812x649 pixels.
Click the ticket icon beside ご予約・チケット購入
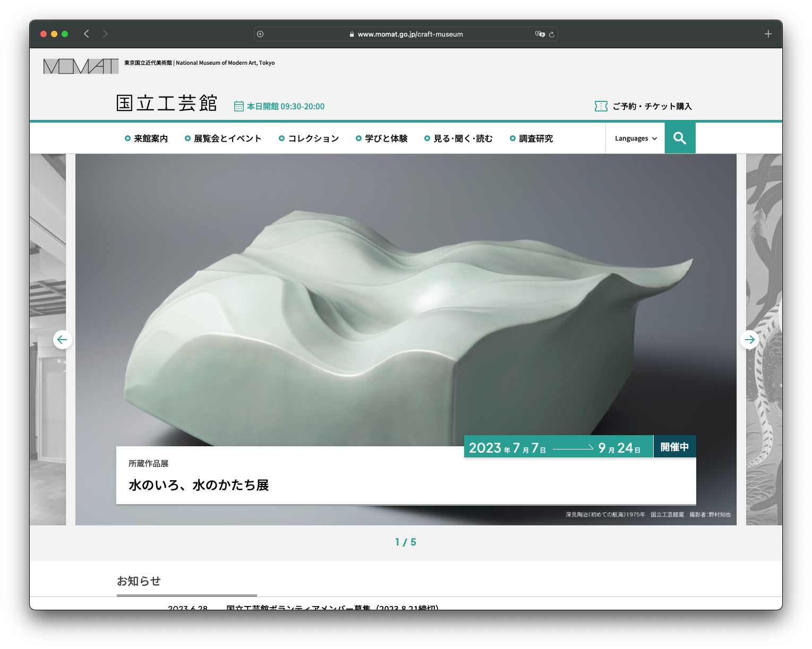[601, 106]
